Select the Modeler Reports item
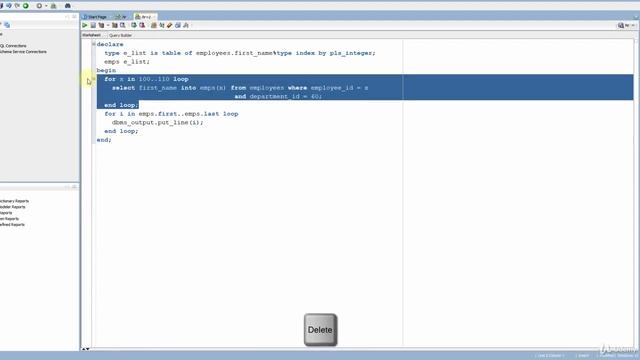 tap(13, 207)
